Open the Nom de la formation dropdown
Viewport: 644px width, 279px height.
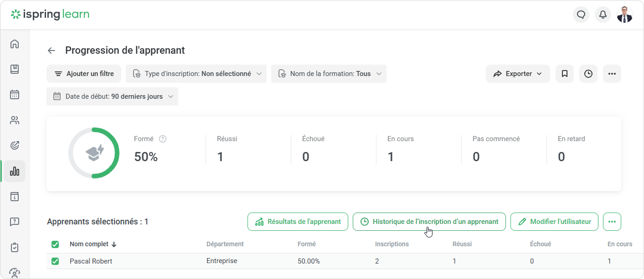[x=329, y=74]
